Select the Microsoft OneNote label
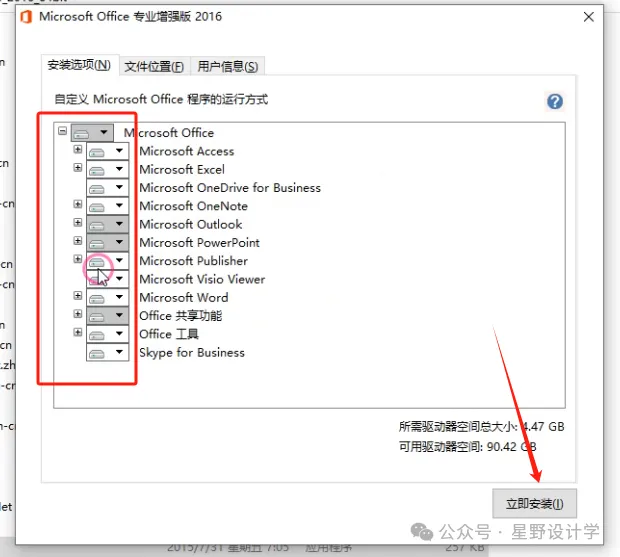Viewport: 620px width, 557px height. [x=193, y=206]
